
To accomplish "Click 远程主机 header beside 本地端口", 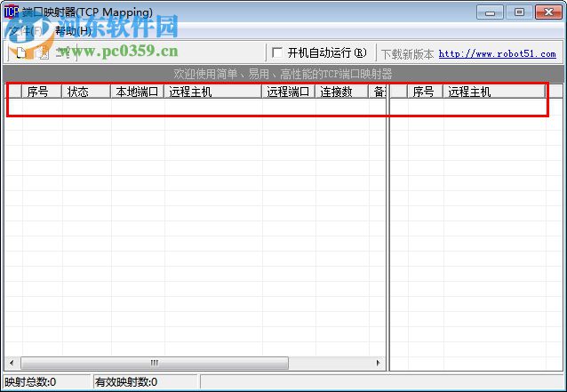I will (x=212, y=92).
